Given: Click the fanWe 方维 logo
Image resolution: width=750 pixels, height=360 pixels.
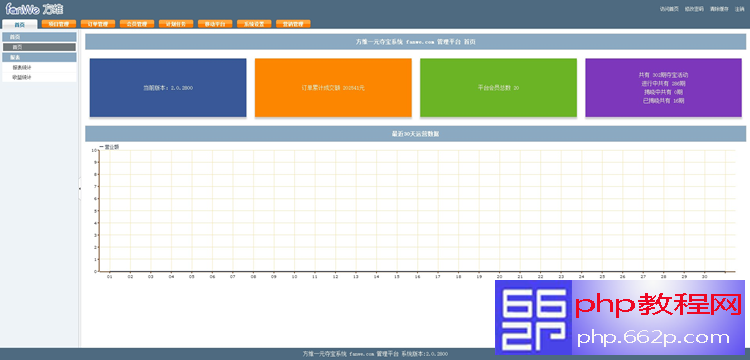Looking at the screenshot, I should (x=33, y=9).
